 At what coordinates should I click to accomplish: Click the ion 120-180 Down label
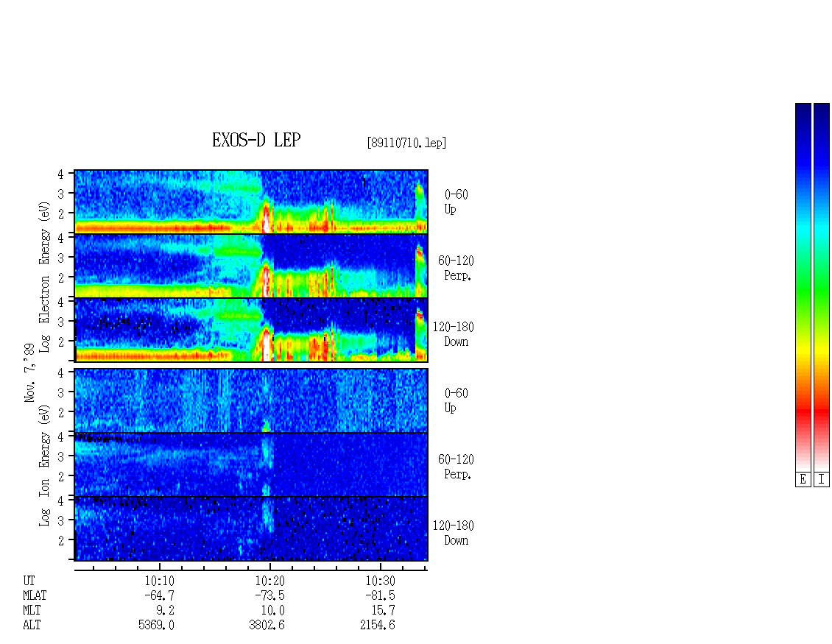(x=453, y=533)
